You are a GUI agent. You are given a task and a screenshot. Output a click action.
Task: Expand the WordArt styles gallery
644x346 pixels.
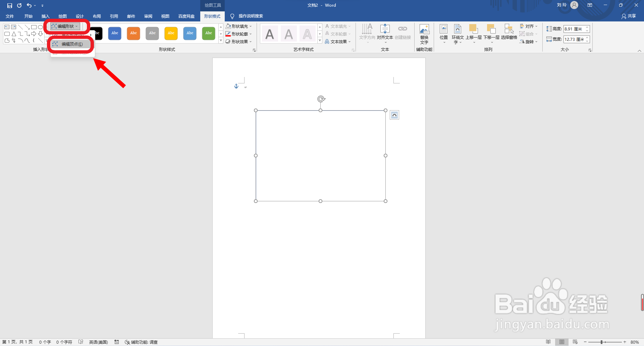tap(320, 41)
